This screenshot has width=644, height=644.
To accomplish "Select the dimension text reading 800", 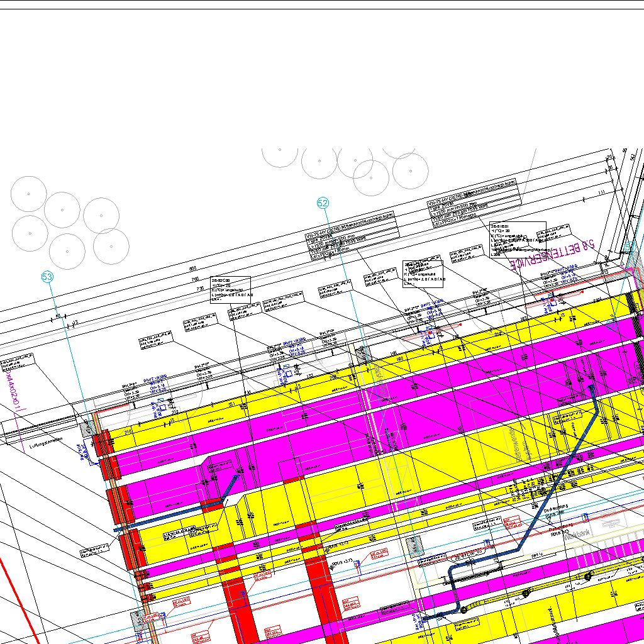I will [193, 269].
